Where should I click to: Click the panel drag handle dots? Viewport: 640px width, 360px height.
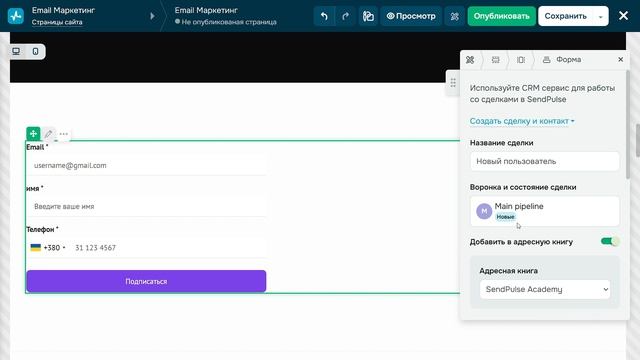pyautogui.click(x=453, y=83)
